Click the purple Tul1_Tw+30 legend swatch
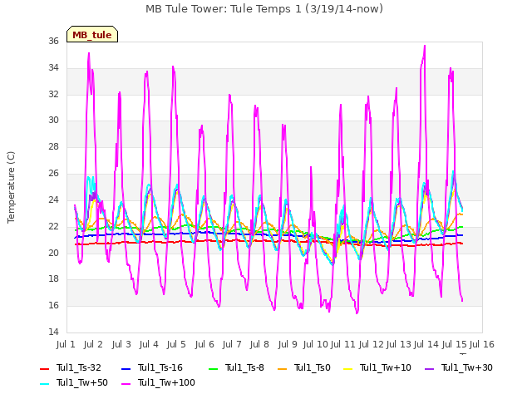Image resolution: width=532 pixels, height=399 pixels. [x=429, y=369]
